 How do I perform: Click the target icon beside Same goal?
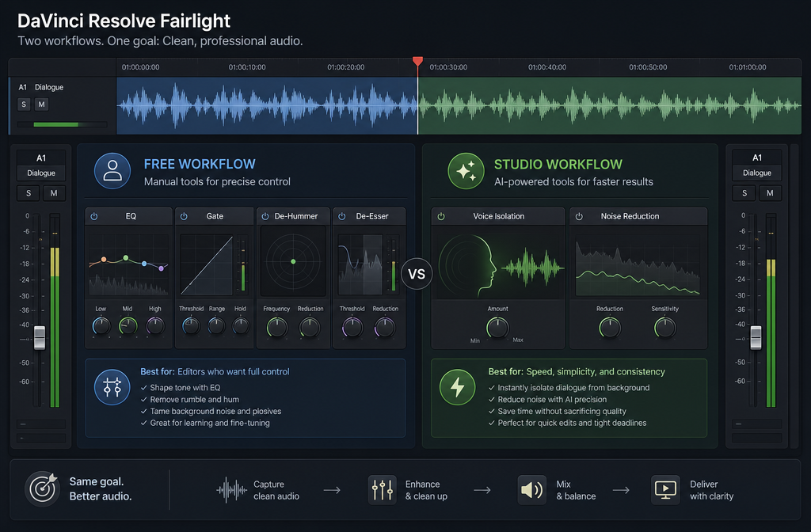point(43,488)
